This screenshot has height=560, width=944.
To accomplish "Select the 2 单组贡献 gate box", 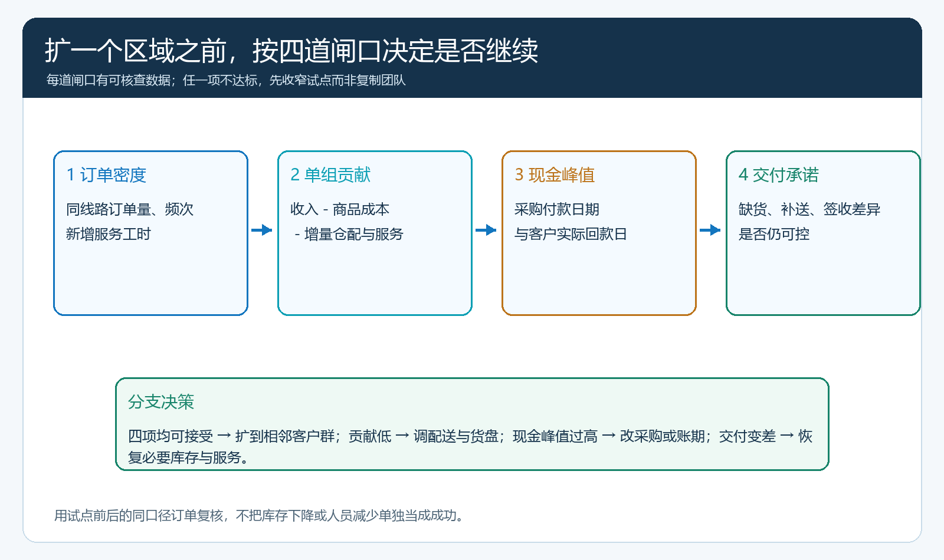I will [375, 233].
